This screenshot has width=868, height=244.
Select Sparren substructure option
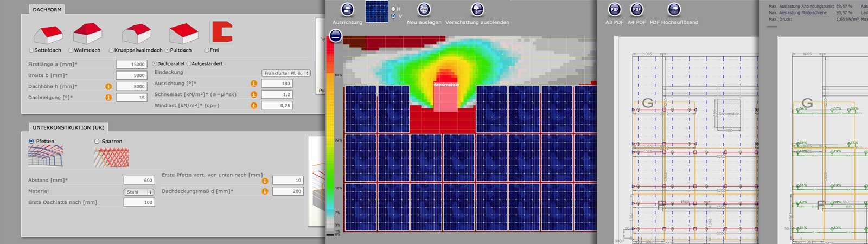tap(97, 141)
